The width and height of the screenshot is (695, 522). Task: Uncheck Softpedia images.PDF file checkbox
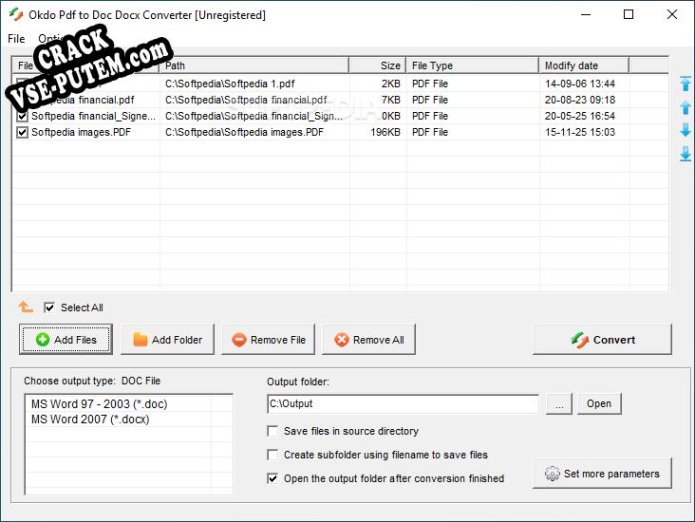click(22, 132)
